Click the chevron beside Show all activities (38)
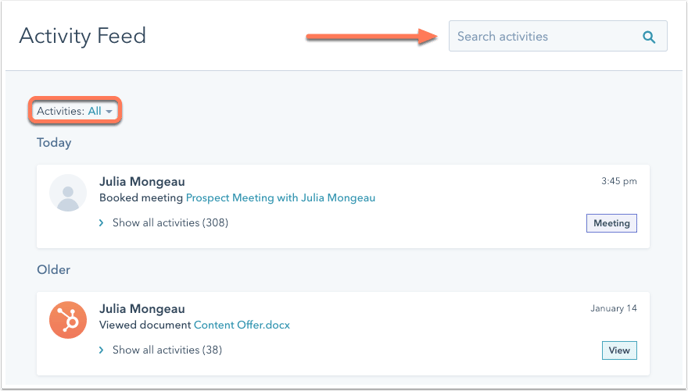 (x=101, y=350)
